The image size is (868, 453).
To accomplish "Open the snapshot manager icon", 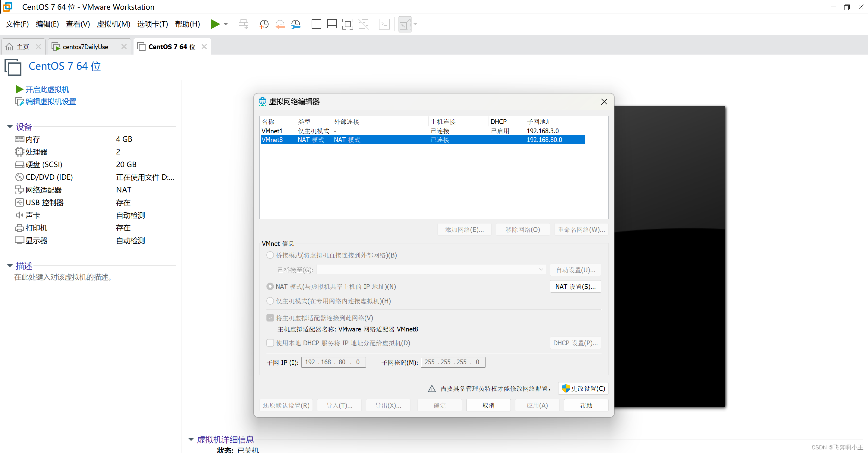I will pos(295,24).
